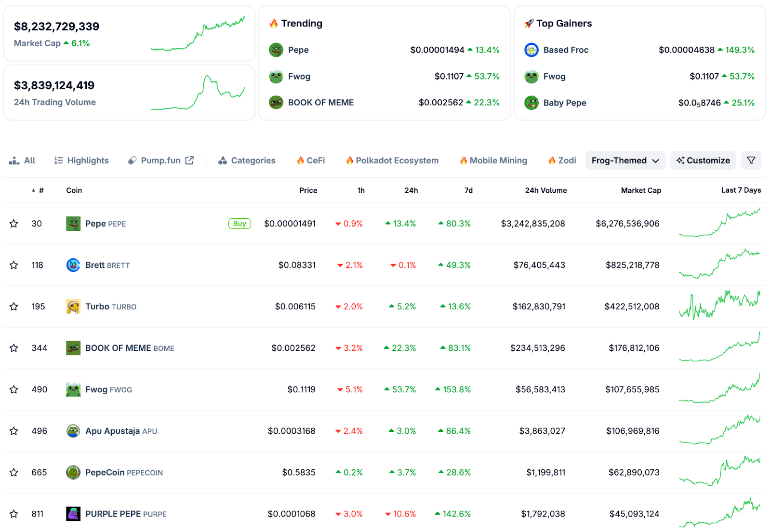Viewport: 771px width, 532px height.
Task: Sort by 24h change column
Action: (411, 190)
